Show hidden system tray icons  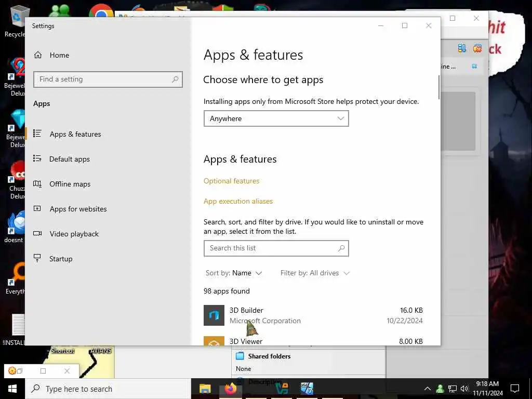pos(428,389)
